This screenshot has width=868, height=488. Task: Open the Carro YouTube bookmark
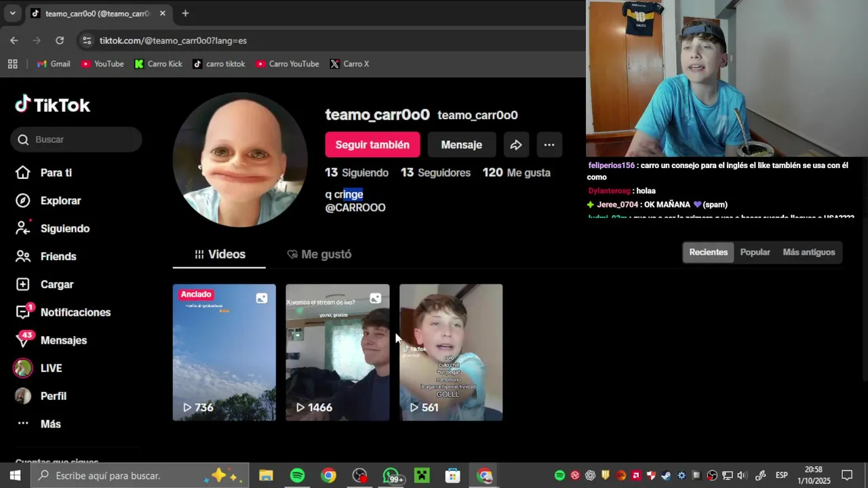point(287,64)
